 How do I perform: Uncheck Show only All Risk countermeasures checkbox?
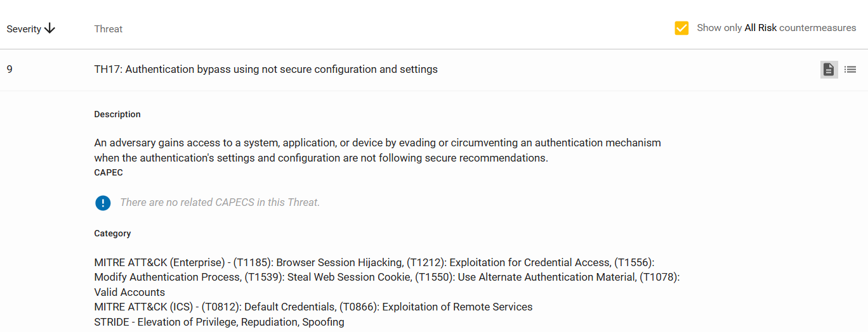coord(681,28)
